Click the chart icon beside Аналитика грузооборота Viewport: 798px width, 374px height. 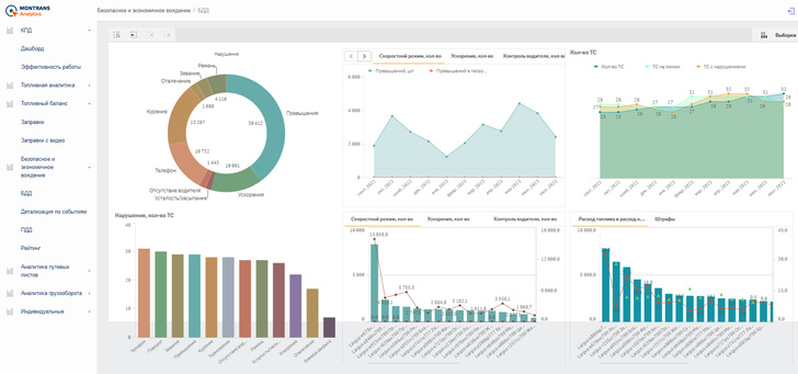[9, 294]
